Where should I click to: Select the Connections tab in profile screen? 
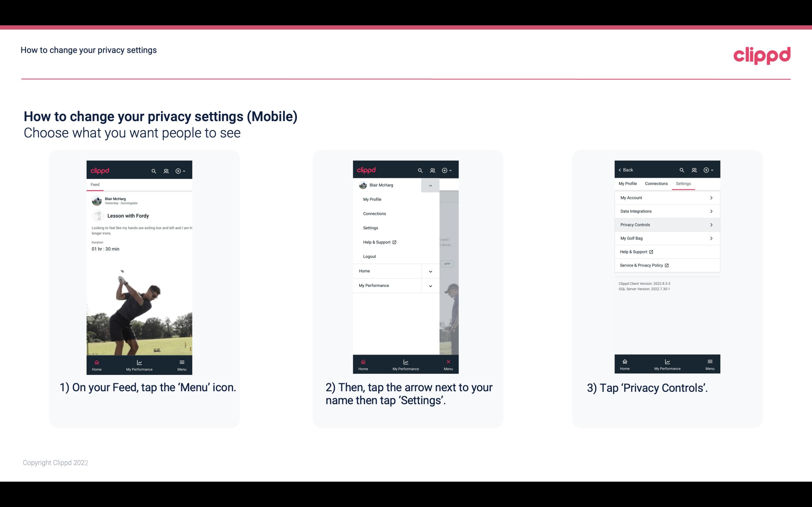tap(655, 183)
